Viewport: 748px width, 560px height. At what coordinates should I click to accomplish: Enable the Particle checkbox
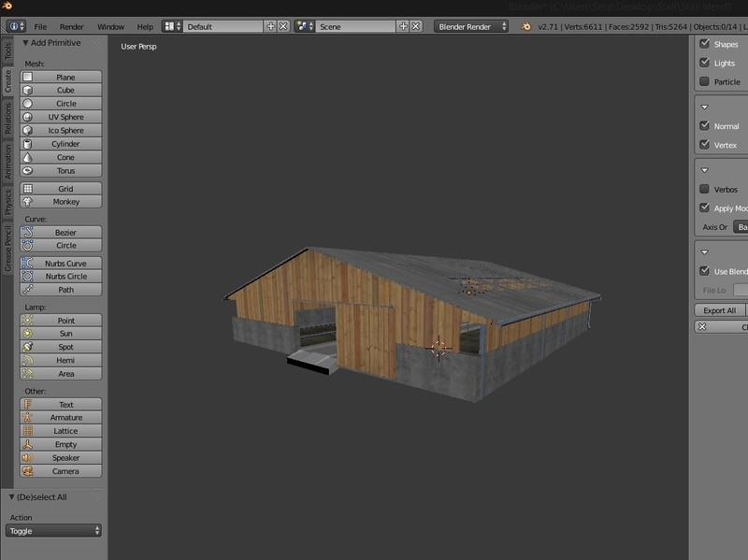(x=705, y=81)
